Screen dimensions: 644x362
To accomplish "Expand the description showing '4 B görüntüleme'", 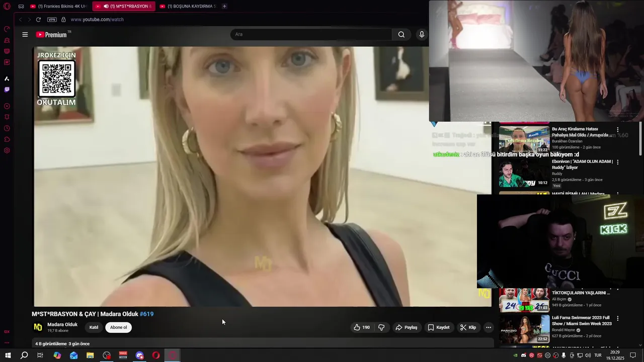I will 264,344.
